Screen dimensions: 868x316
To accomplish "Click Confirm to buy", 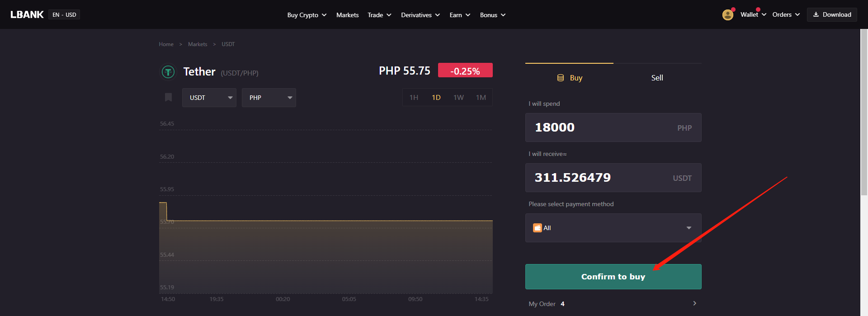I will pyautogui.click(x=613, y=277).
